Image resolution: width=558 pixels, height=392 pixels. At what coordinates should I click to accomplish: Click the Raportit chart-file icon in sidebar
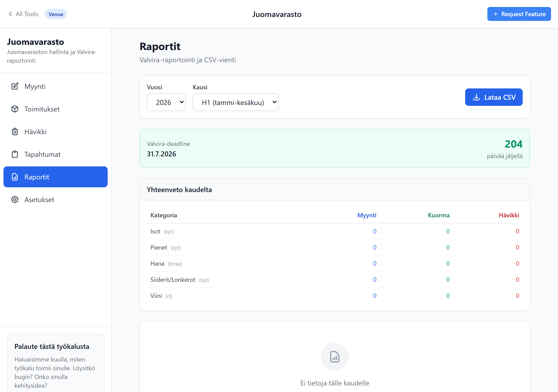coord(15,177)
